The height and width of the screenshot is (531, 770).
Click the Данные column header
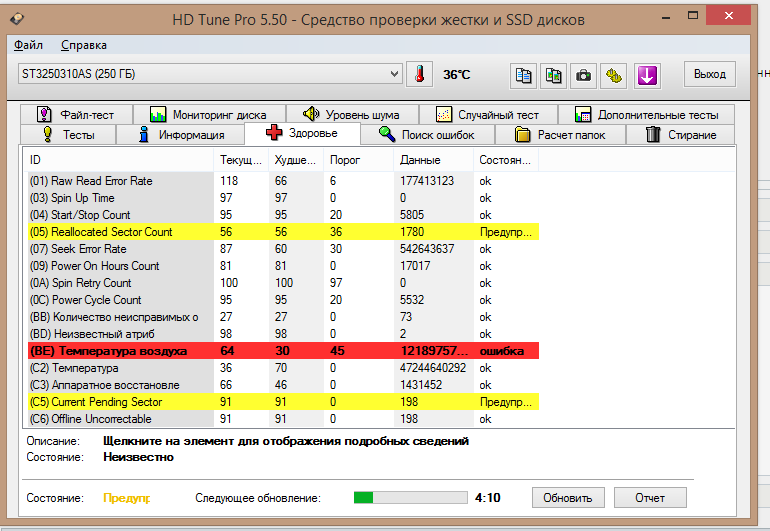(x=434, y=160)
